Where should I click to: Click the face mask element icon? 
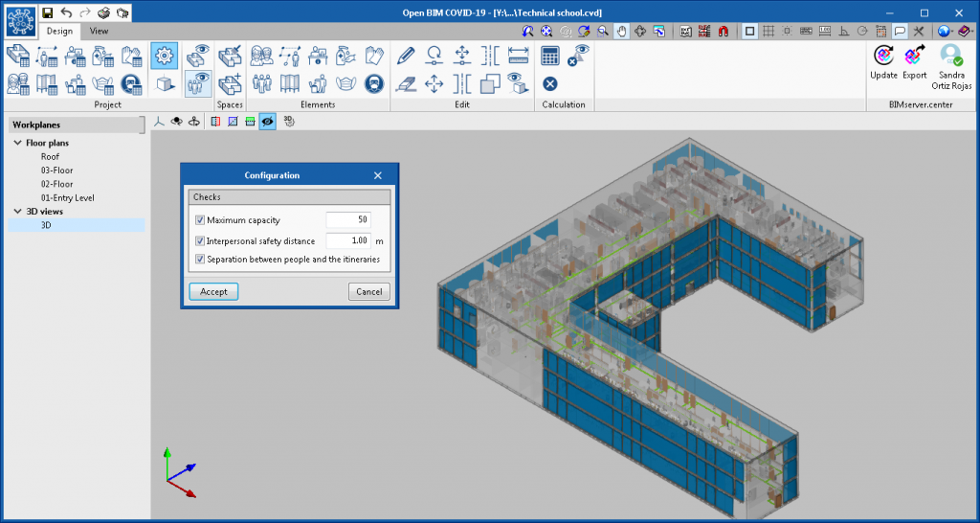[x=346, y=83]
